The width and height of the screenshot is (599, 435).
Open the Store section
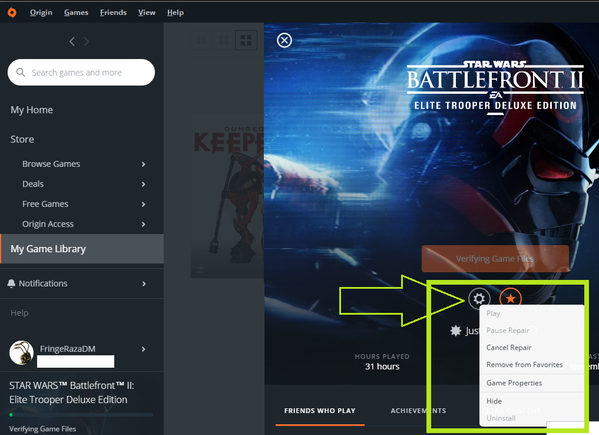(x=22, y=139)
